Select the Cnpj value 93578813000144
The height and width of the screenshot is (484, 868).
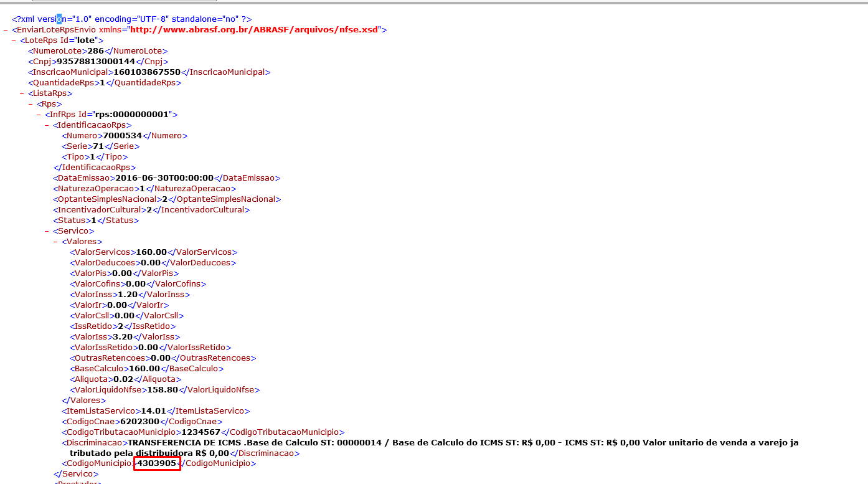96,62
